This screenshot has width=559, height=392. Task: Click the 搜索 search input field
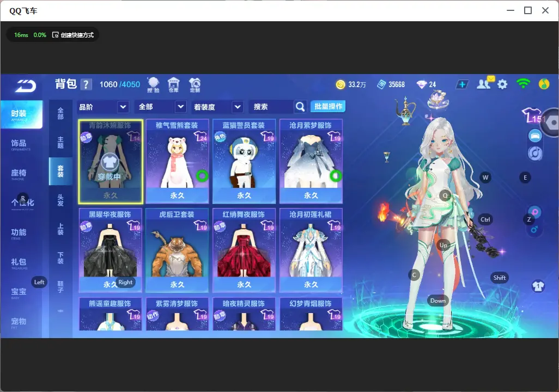(272, 107)
